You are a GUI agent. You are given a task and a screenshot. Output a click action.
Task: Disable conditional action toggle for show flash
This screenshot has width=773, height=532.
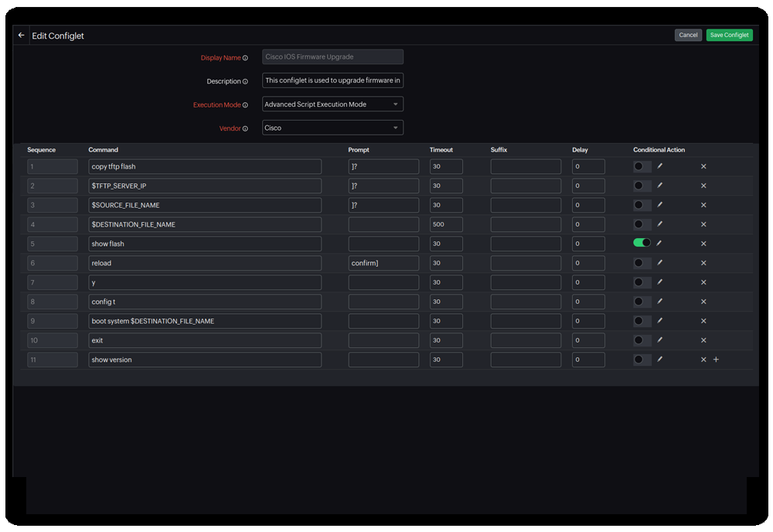click(642, 244)
